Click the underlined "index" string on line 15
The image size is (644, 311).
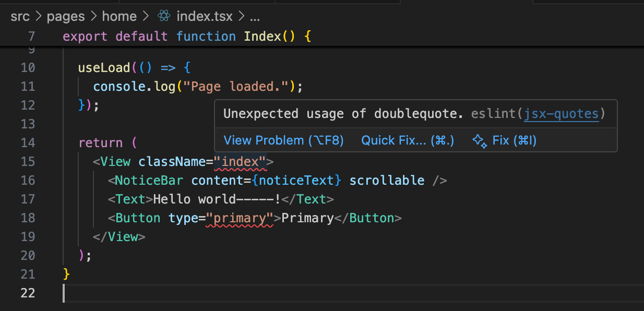[x=239, y=161]
